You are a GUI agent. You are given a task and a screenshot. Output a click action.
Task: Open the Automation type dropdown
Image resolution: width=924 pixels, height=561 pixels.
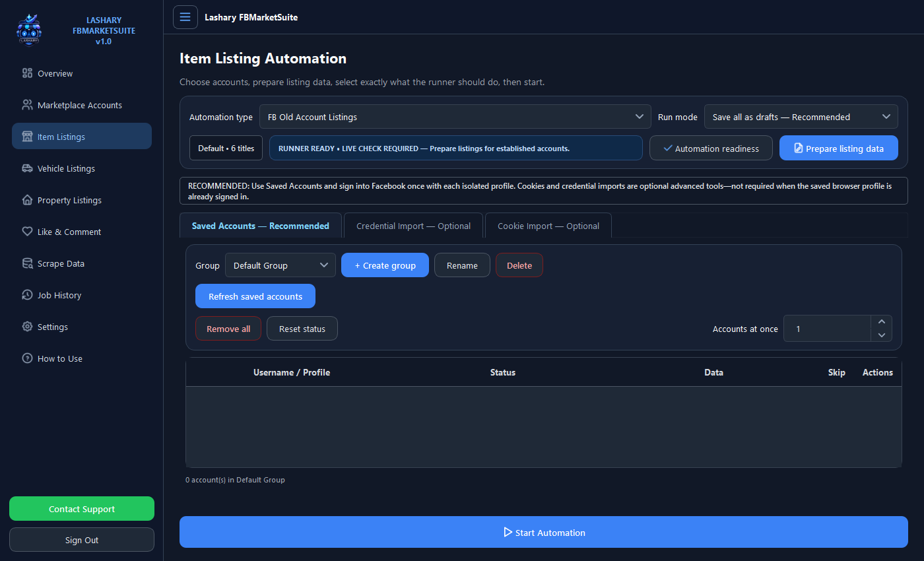pos(455,117)
